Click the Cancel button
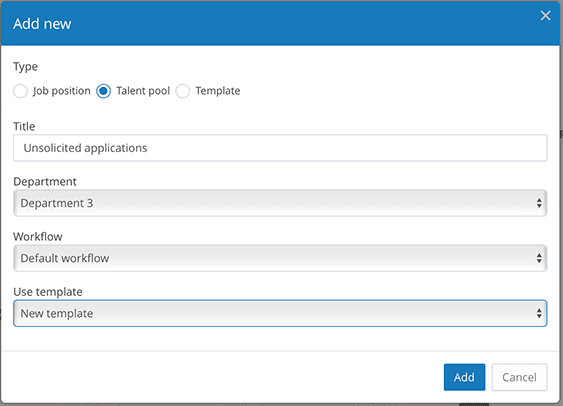The width and height of the screenshot is (563, 406). click(x=519, y=377)
